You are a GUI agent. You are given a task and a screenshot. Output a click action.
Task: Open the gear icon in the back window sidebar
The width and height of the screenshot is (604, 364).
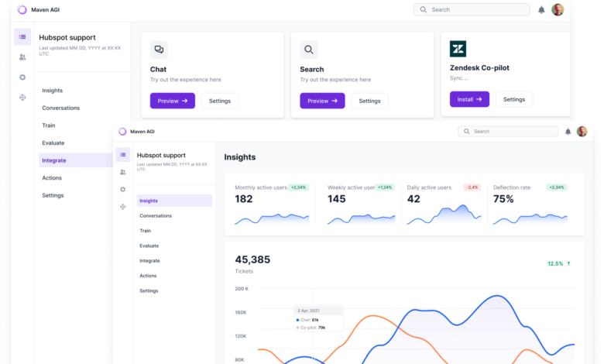[x=22, y=77]
